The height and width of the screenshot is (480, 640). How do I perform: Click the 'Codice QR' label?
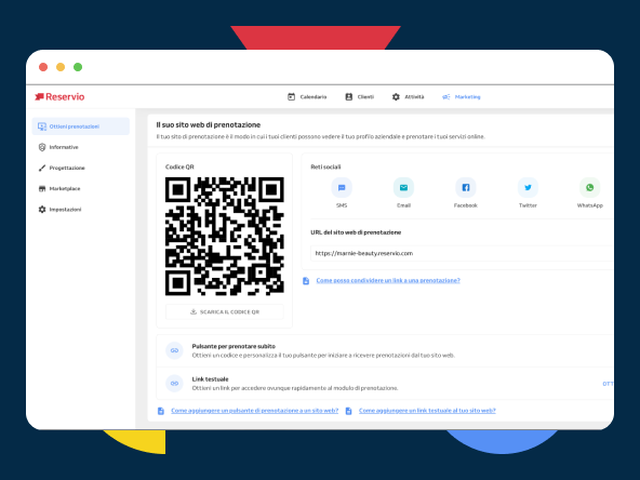coord(180,167)
